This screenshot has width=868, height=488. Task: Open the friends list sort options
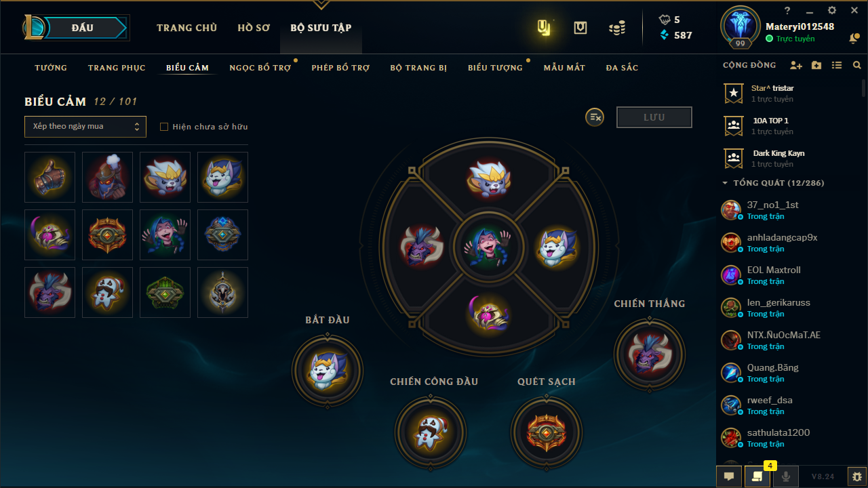pos(837,66)
